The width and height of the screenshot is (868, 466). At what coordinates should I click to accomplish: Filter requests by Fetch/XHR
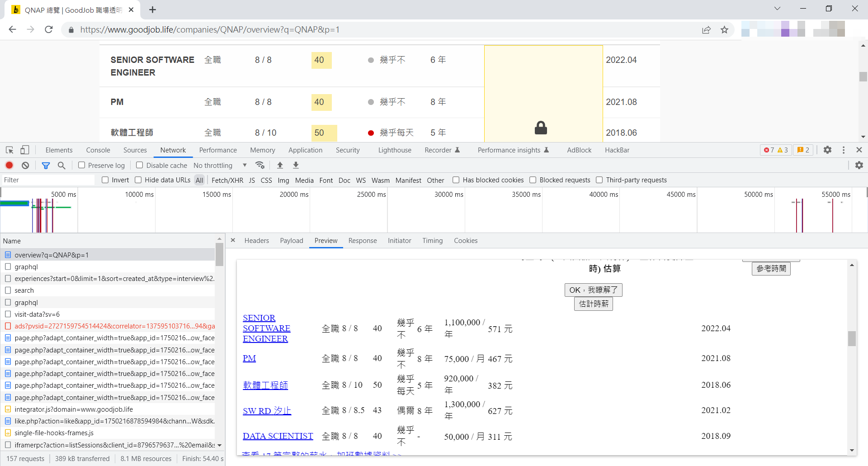click(227, 180)
